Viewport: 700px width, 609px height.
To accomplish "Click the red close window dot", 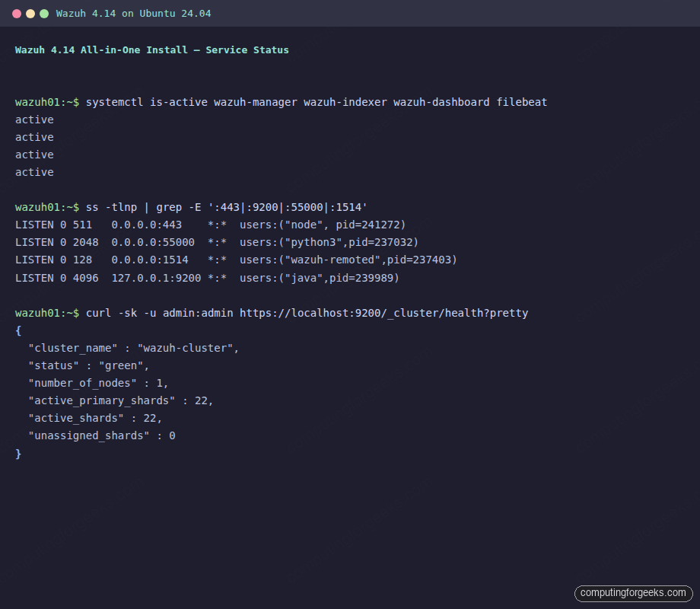I will [x=17, y=14].
